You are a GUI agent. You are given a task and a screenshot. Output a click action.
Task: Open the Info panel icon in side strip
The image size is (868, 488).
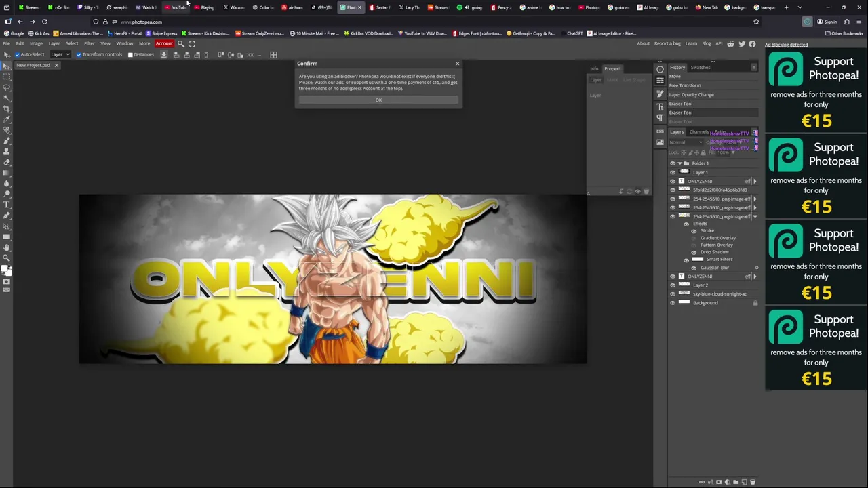660,69
